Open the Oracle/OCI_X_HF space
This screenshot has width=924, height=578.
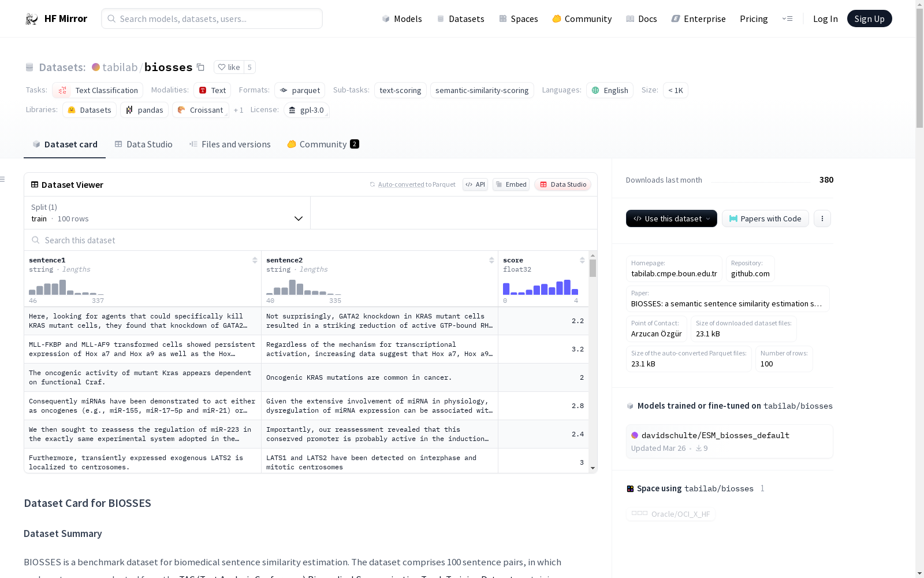[x=670, y=514]
